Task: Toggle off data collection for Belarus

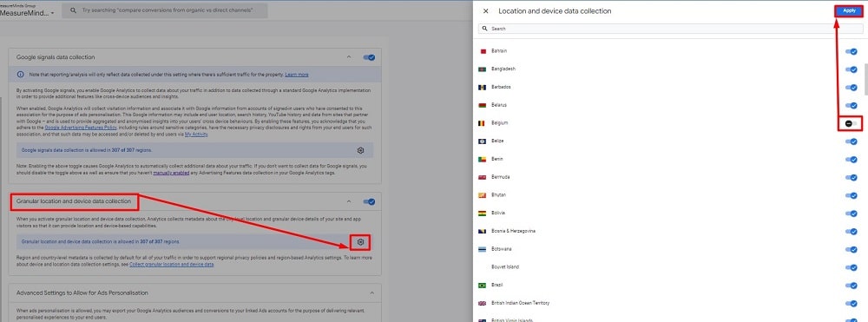Action: pos(851,105)
